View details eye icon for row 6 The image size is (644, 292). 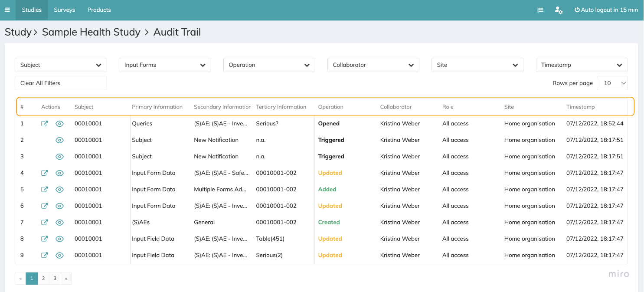tap(60, 206)
